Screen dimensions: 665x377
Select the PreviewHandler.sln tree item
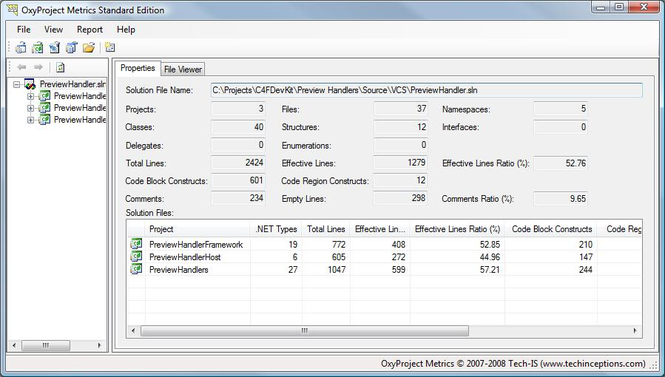pyautogui.click(x=73, y=84)
